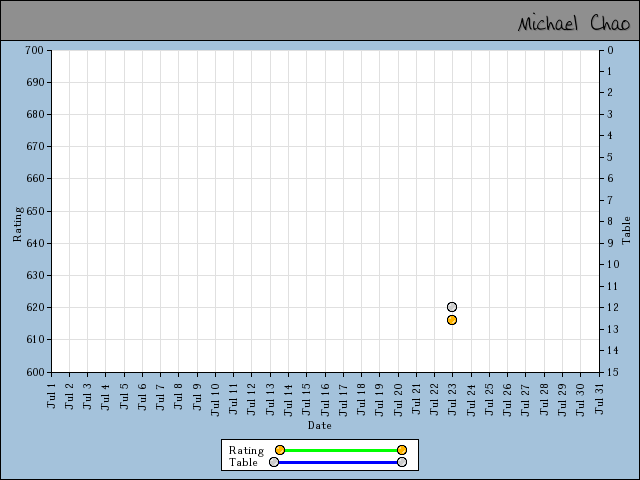Viewport: 640px width, 480px height.
Task: Click the vertical 'Table' axis title on the right
Action: (626, 231)
